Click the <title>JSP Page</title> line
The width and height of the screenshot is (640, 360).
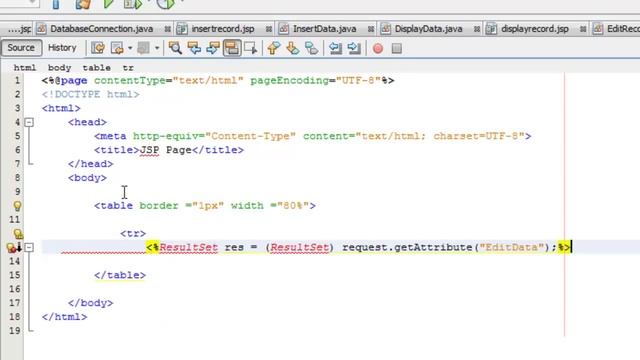[x=169, y=150]
